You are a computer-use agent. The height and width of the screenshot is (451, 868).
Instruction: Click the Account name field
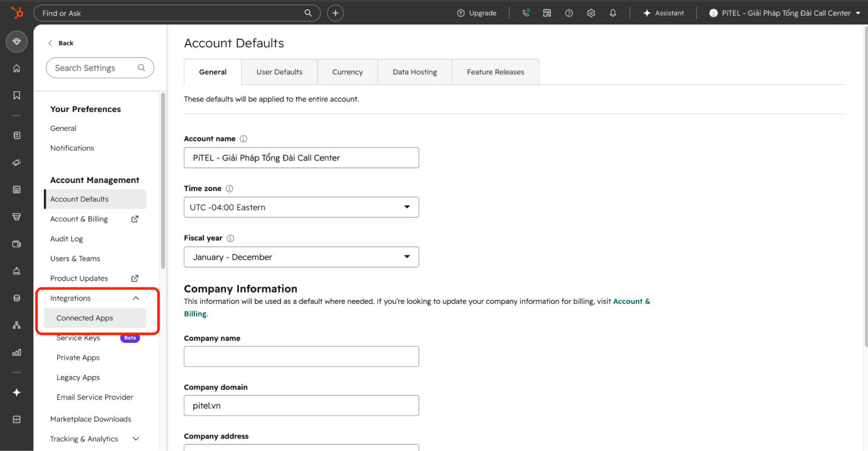click(x=301, y=157)
